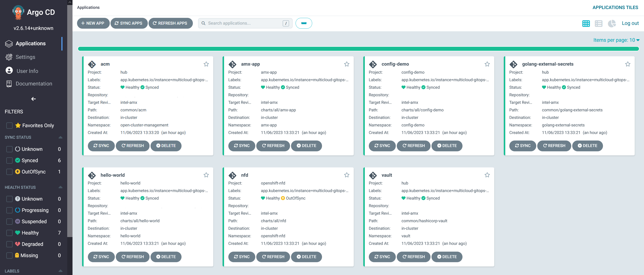
Task: Check the sync status Unknown filter
Action: pyautogui.click(x=9, y=149)
